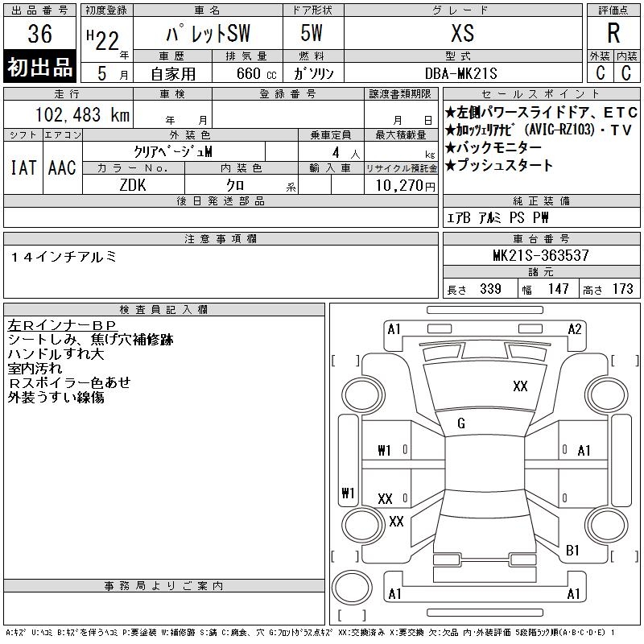This screenshot has height=644, width=644.
Task: Select the 660 cc displacement value
Action: coord(256,73)
